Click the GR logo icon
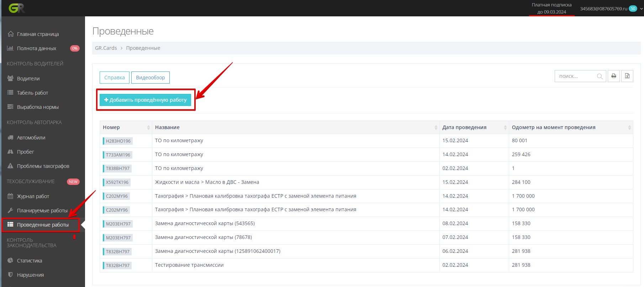This screenshot has height=287, width=644. click(x=17, y=8)
